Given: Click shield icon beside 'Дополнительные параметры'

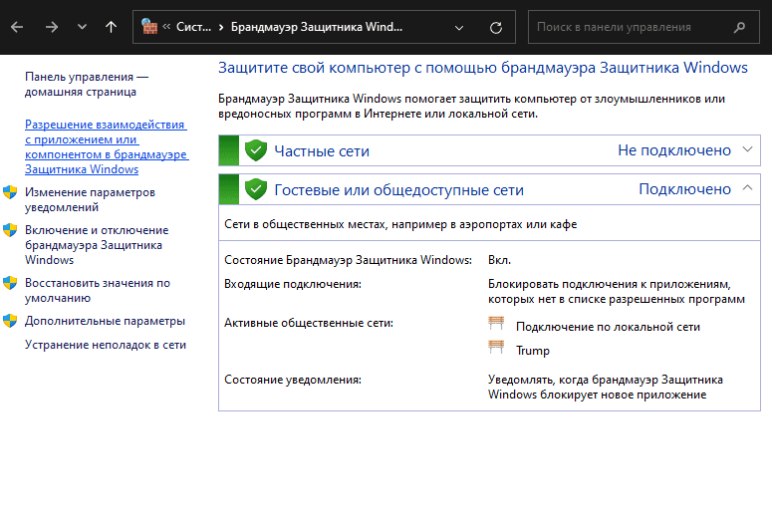Looking at the screenshot, I should (10, 321).
